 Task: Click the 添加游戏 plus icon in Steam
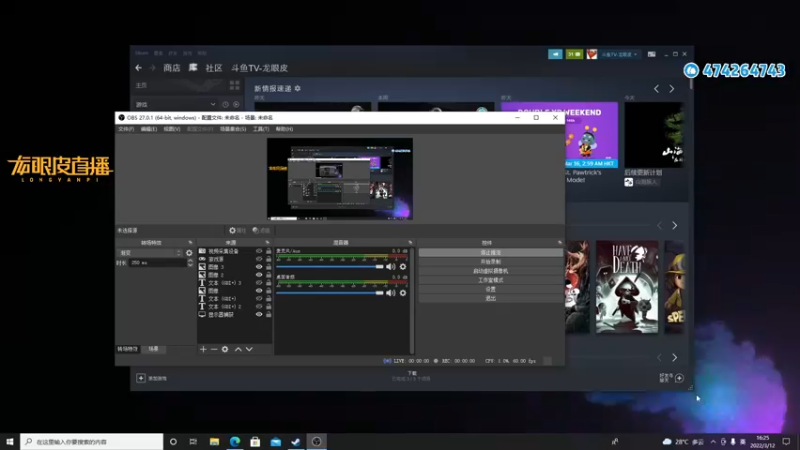(x=141, y=378)
